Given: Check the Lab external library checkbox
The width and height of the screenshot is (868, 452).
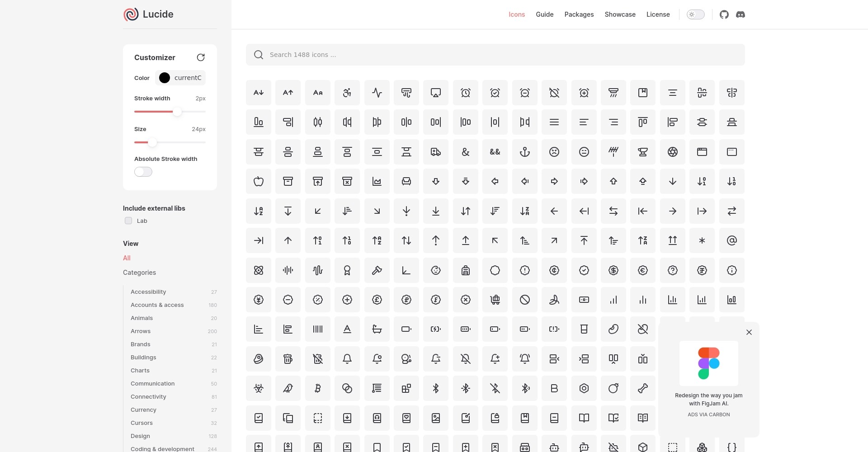Looking at the screenshot, I should tap(128, 221).
